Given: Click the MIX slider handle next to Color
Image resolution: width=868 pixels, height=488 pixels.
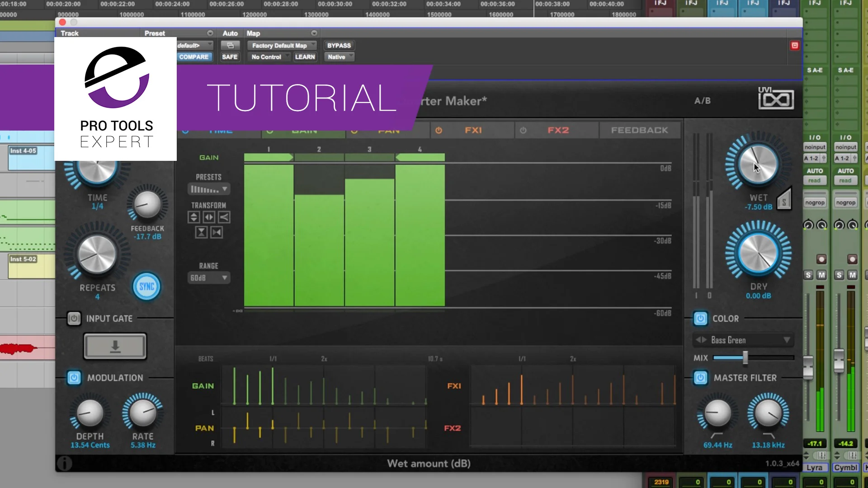Looking at the screenshot, I should point(746,358).
